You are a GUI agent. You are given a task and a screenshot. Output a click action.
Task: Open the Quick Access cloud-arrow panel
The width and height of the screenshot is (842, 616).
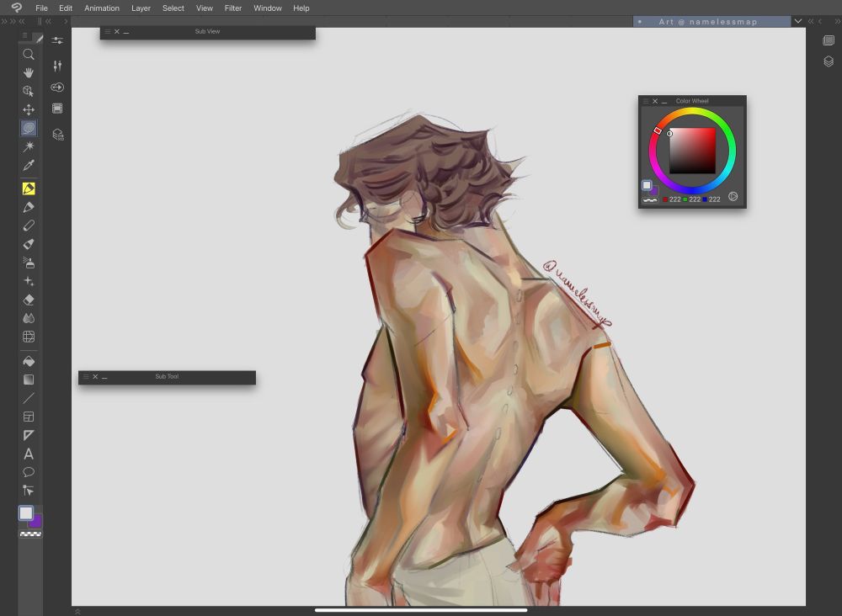pyautogui.click(x=57, y=87)
